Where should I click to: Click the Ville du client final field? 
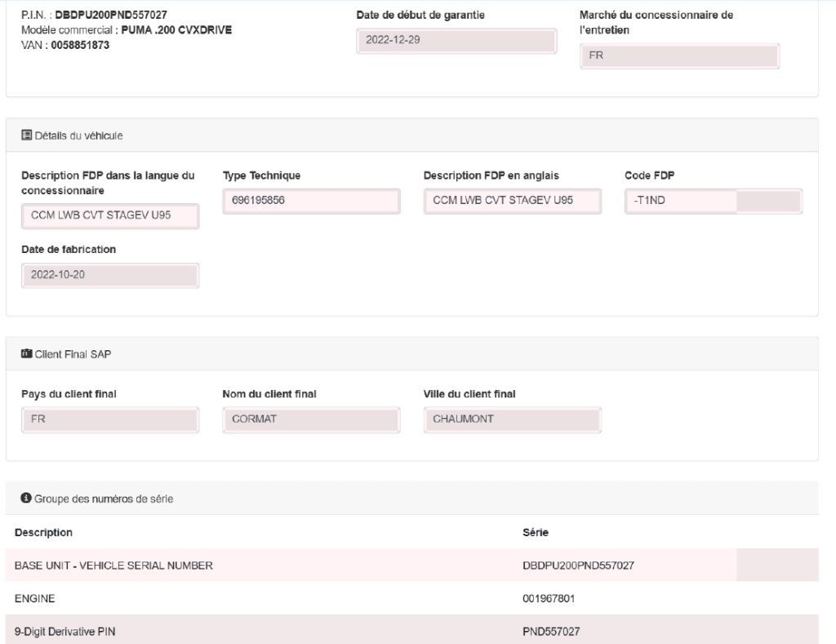(x=513, y=420)
